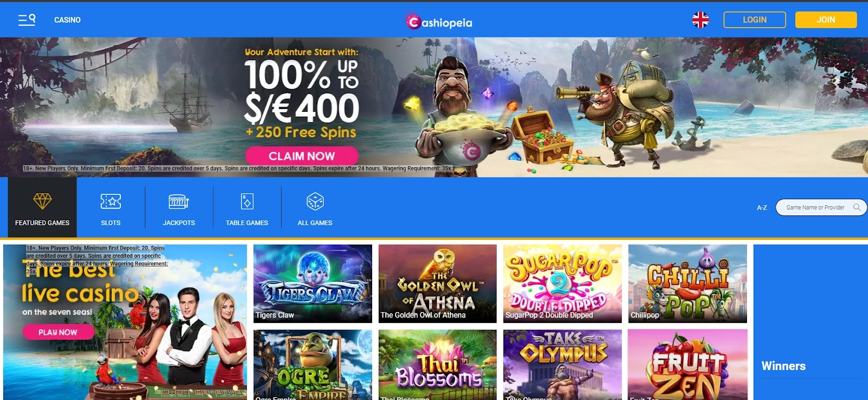
Task: Sort games using the A-Z link
Action: click(762, 208)
